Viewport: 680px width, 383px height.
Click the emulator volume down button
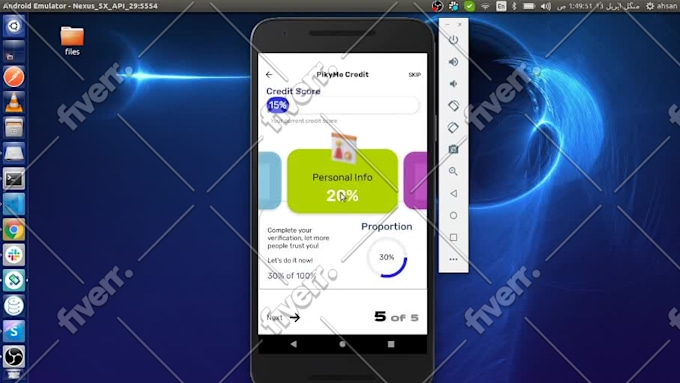(x=453, y=84)
